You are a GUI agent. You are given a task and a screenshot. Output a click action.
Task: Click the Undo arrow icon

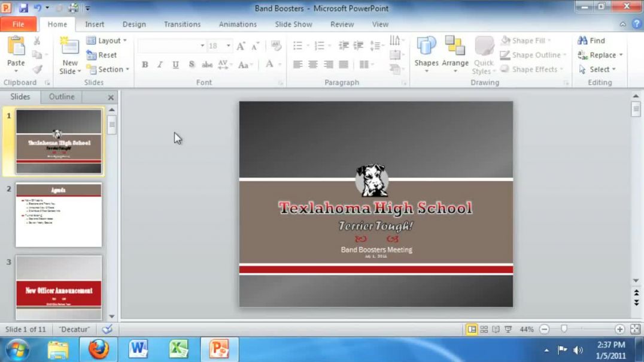point(37,7)
